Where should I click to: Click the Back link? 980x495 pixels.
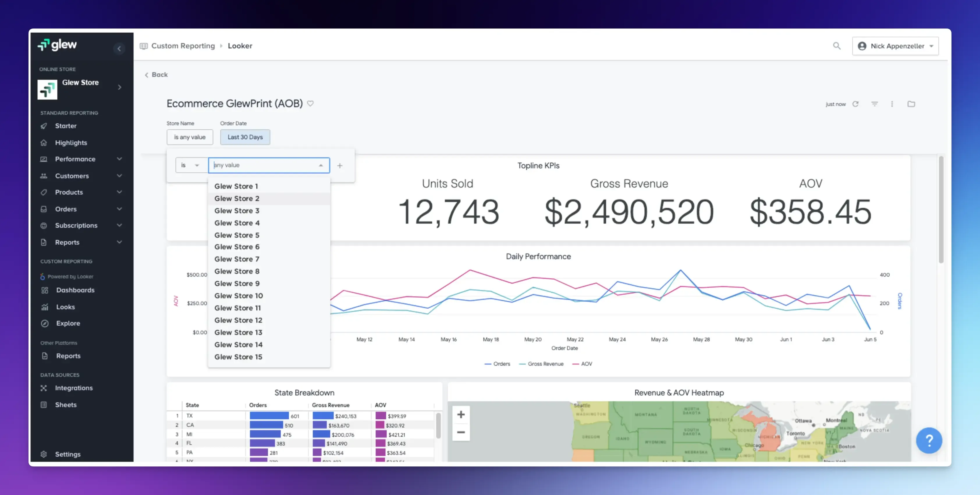[x=156, y=75]
